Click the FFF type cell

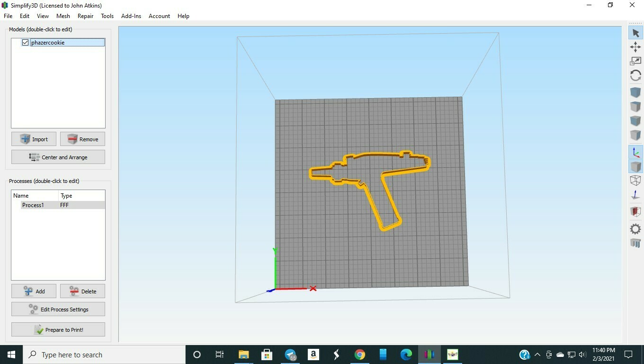pos(64,205)
